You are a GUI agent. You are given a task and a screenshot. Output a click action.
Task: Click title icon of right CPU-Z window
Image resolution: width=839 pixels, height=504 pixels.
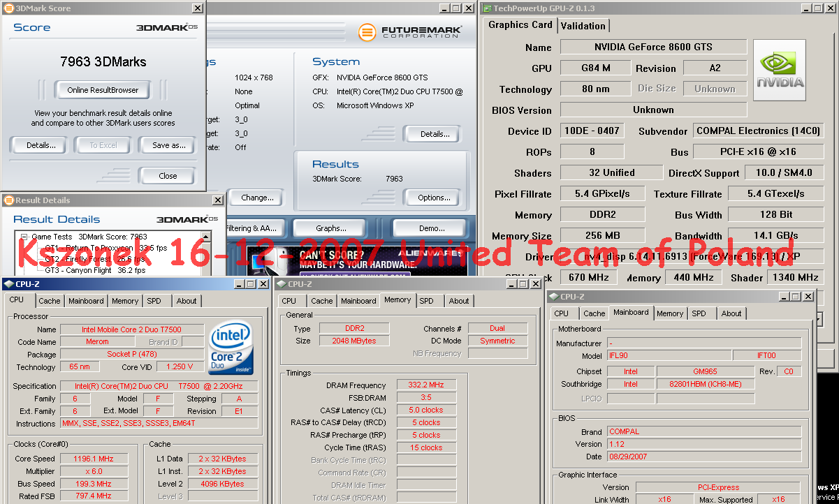pos(554,297)
